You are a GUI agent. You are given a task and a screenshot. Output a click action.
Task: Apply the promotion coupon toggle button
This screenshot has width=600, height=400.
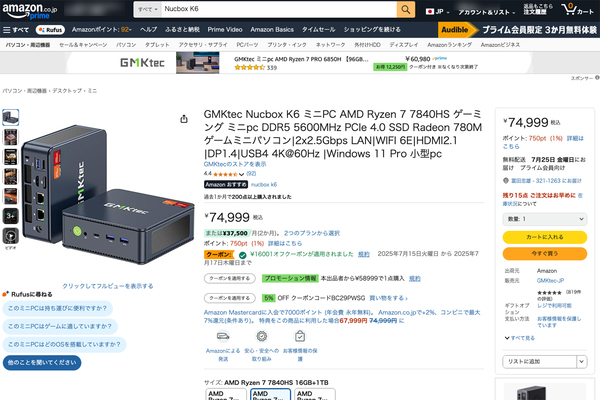(230, 278)
